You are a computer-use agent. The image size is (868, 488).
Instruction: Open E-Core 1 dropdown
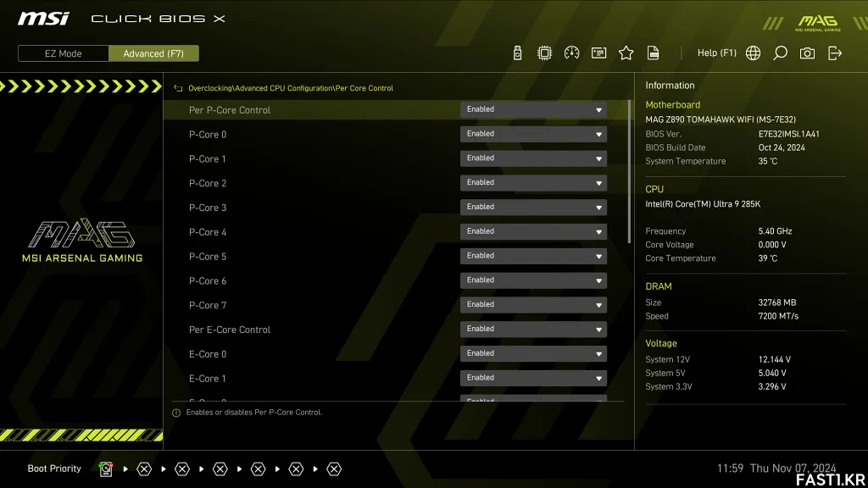533,377
